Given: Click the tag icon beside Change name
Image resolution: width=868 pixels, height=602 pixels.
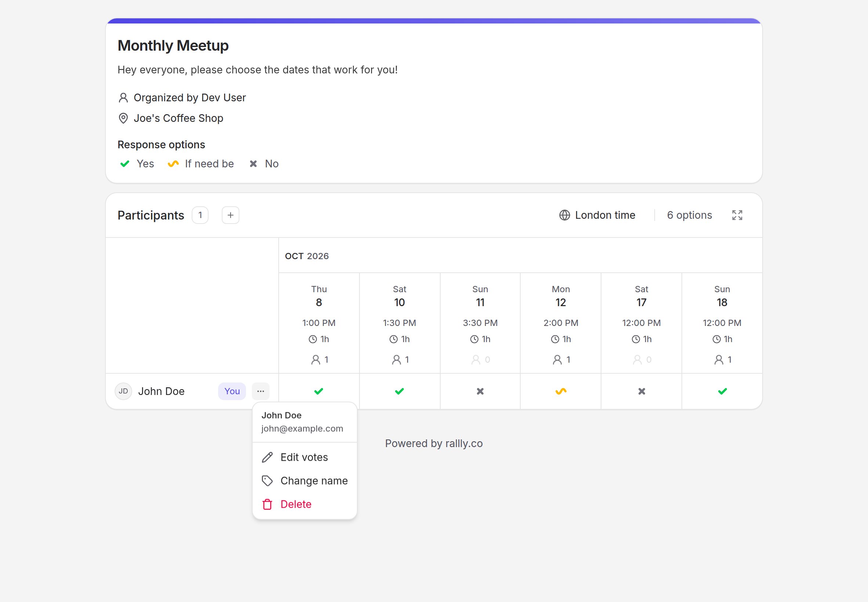Looking at the screenshot, I should point(267,480).
